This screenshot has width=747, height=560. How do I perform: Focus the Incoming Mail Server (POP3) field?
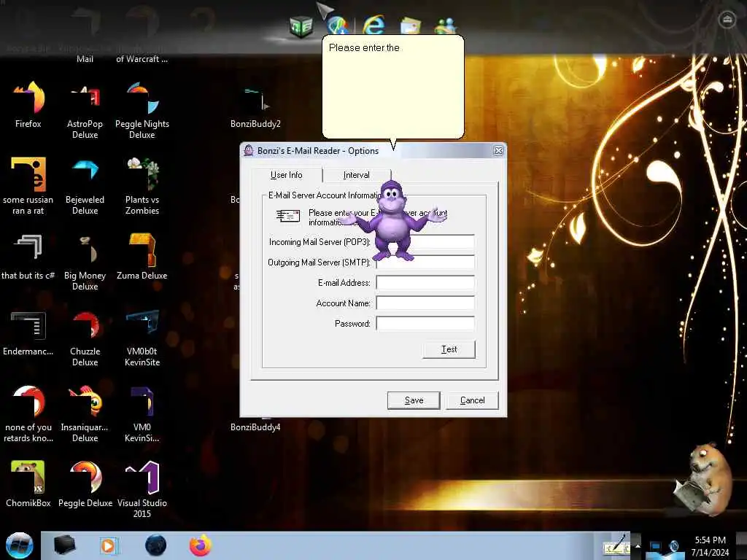pyautogui.click(x=425, y=242)
